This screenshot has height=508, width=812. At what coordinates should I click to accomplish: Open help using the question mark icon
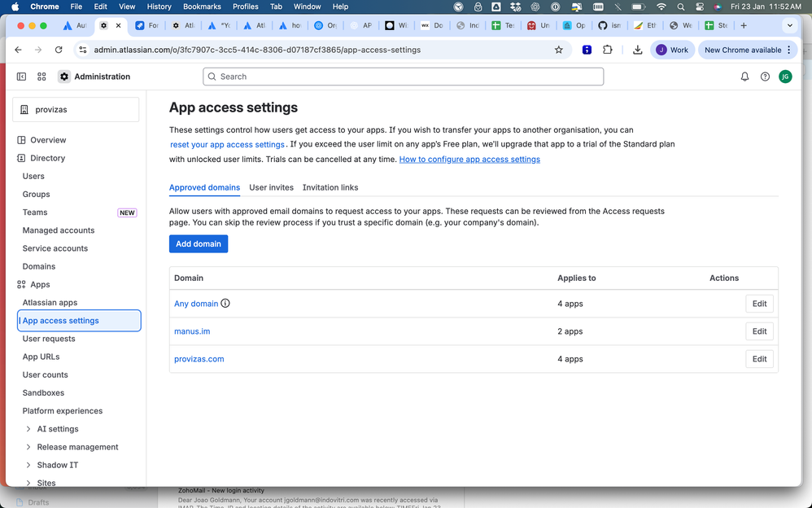click(765, 76)
